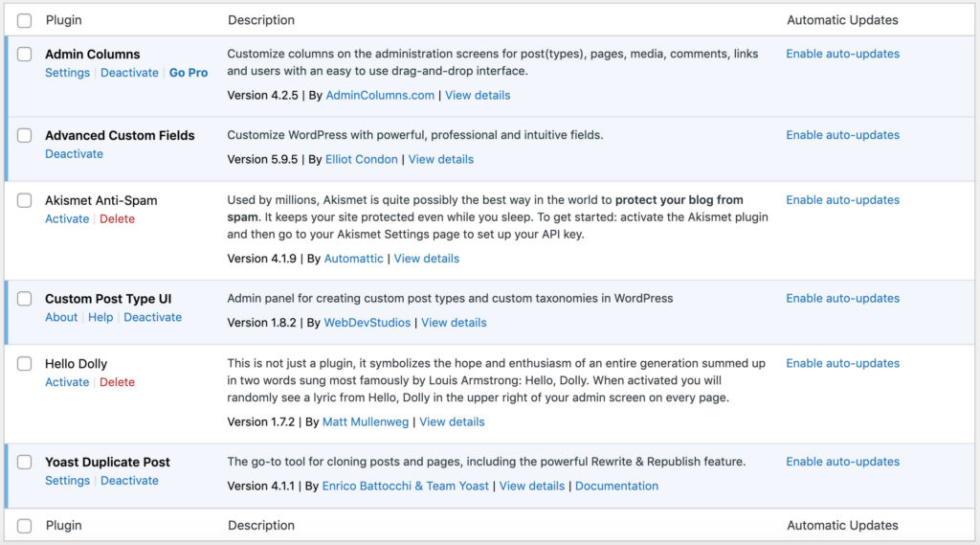Visit the AdminColumns.com author link

pos(380,95)
